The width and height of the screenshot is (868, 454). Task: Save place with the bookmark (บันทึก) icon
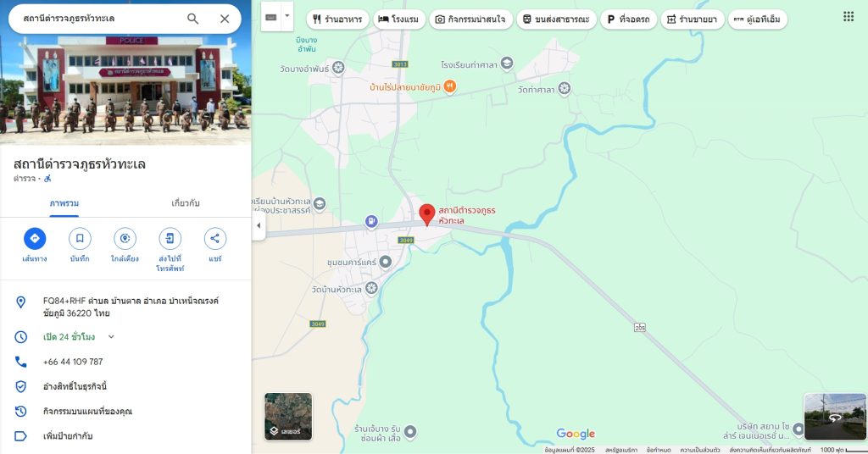coord(80,238)
